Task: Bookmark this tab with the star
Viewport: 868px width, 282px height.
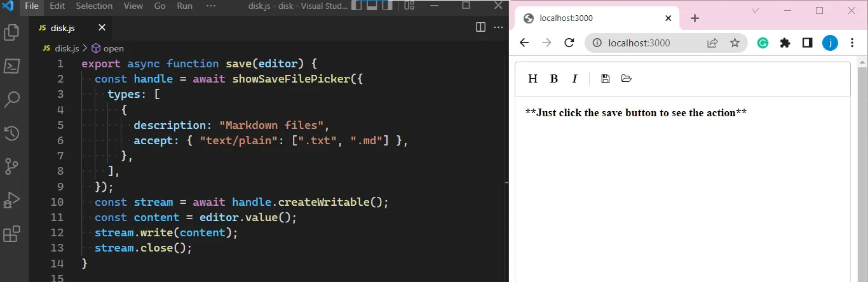Action: point(735,43)
